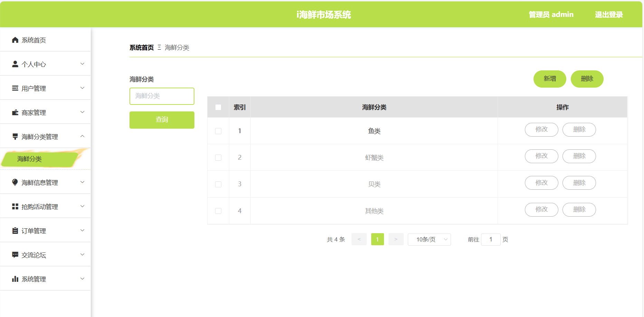Go to next page arrow
This screenshot has width=644, height=317.
pos(396,239)
